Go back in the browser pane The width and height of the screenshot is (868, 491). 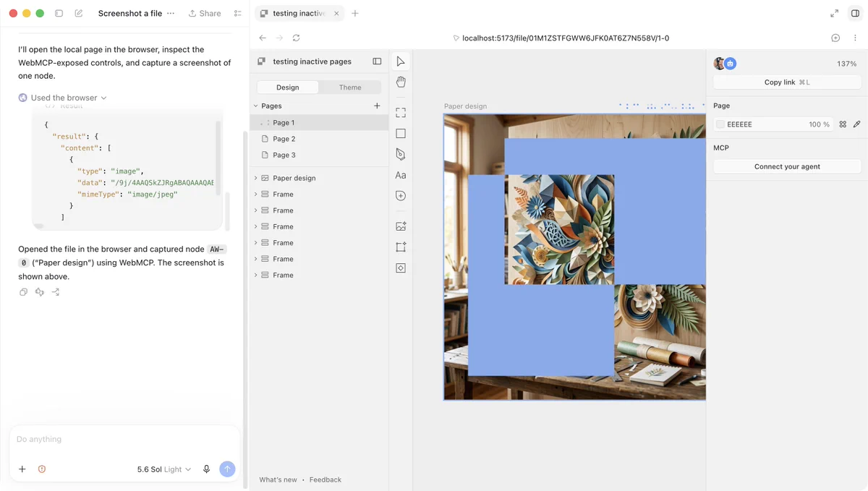[x=263, y=38]
